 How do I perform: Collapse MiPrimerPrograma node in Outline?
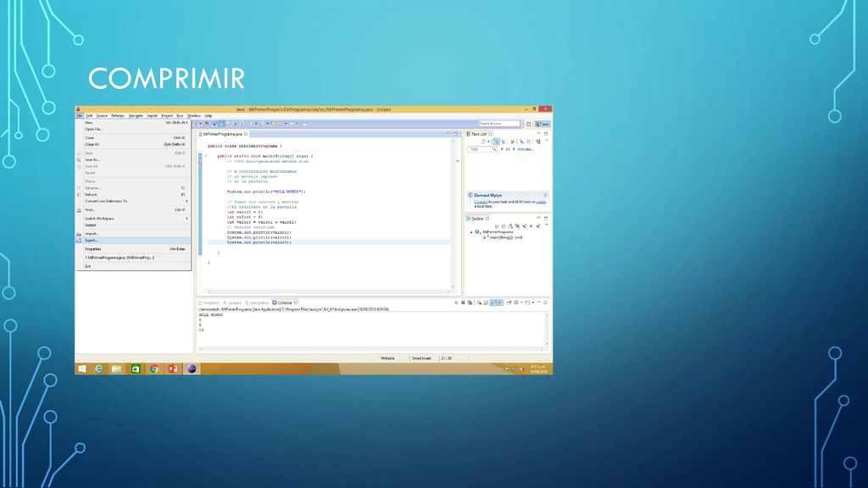(471, 232)
